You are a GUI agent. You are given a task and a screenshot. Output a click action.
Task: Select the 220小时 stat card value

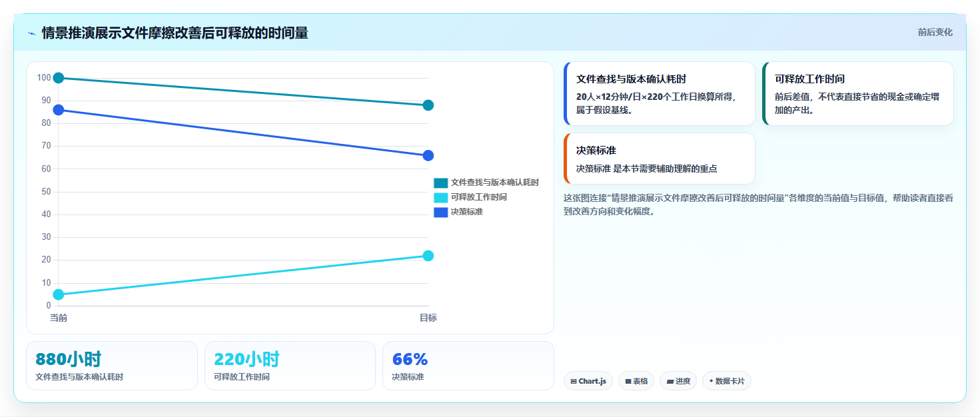[246, 359]
